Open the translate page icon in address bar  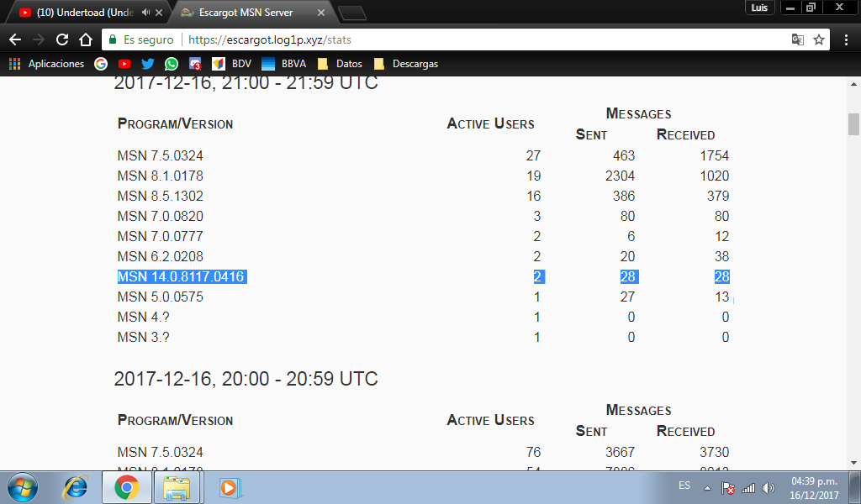(797, 39)
